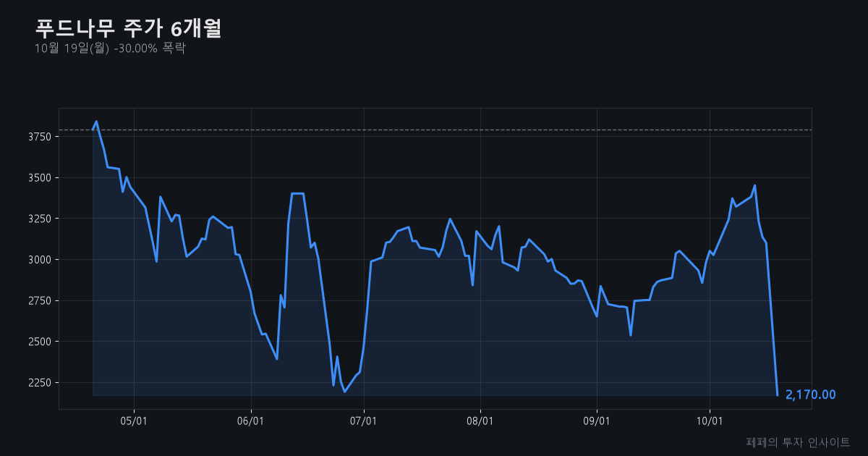Click the y-axis tick "3250"
This screenshot has height=456, width=868.
[x=41, y=219]
